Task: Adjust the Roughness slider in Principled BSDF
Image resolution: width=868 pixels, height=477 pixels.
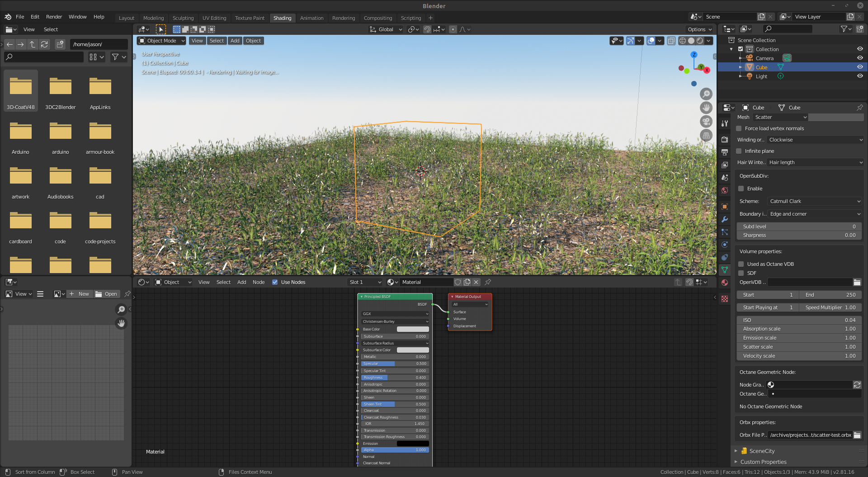Action: click(394, 378)
